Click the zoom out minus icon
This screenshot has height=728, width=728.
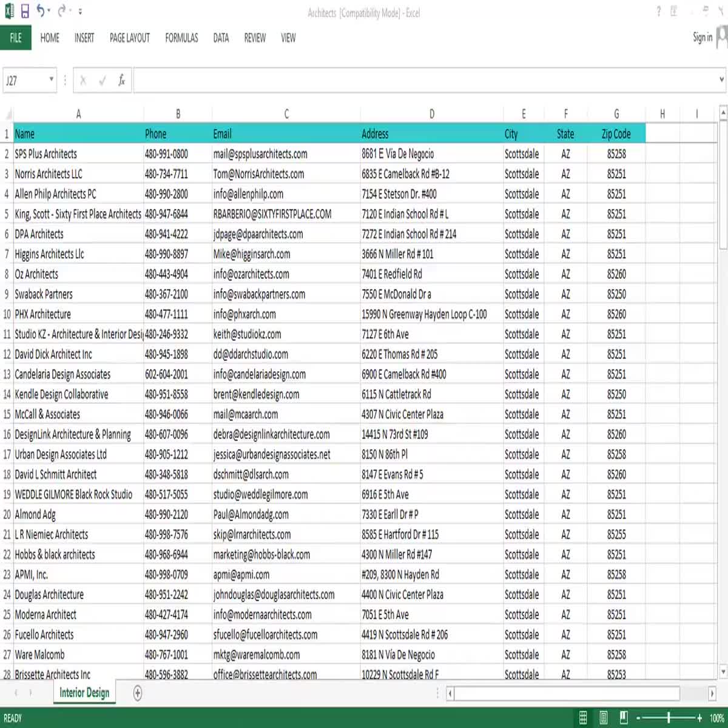pyautogui.click(x=638, y=718)
